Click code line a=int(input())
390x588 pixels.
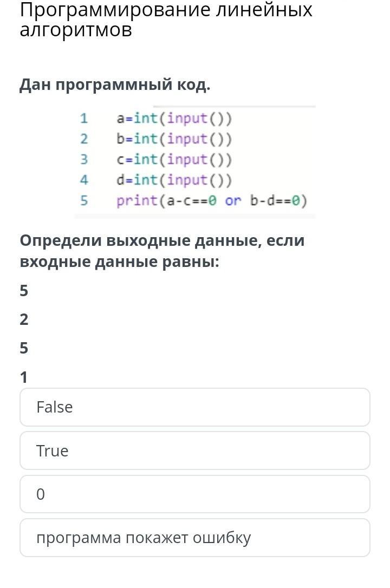(174, 119)
